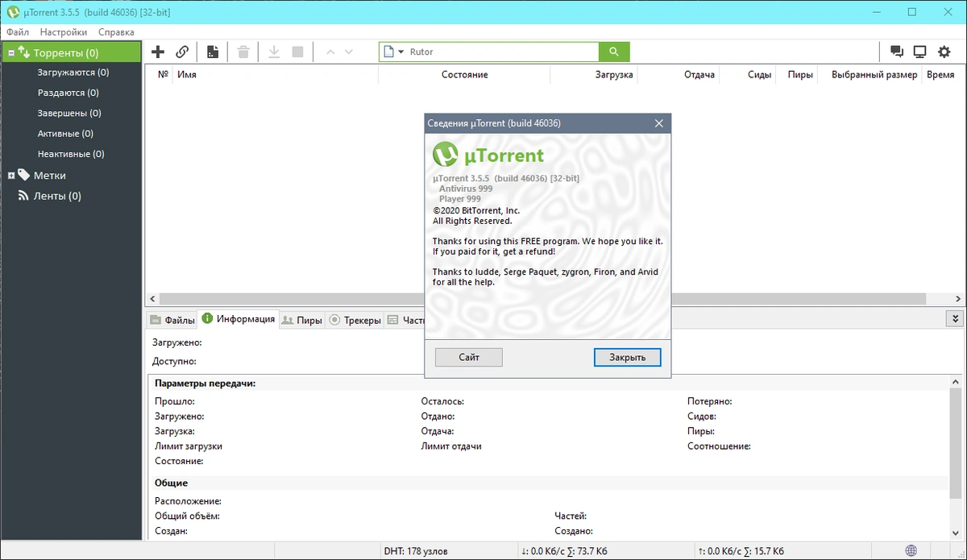This screenshot has width=967, height=560.
Task: Collapse the Торренты tree node
Action: coord(11,53)
